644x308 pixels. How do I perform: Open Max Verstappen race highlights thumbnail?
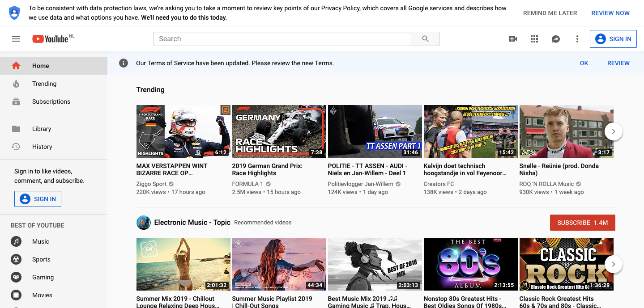click(183, 131)
